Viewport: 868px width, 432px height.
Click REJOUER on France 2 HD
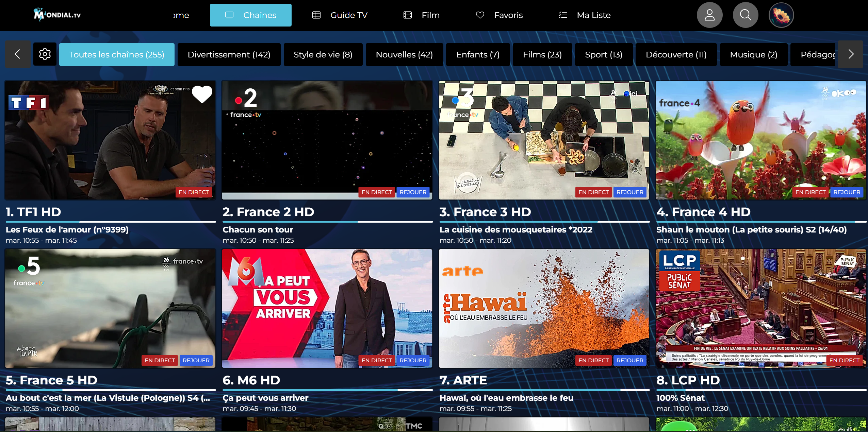(x=413, y=192)
